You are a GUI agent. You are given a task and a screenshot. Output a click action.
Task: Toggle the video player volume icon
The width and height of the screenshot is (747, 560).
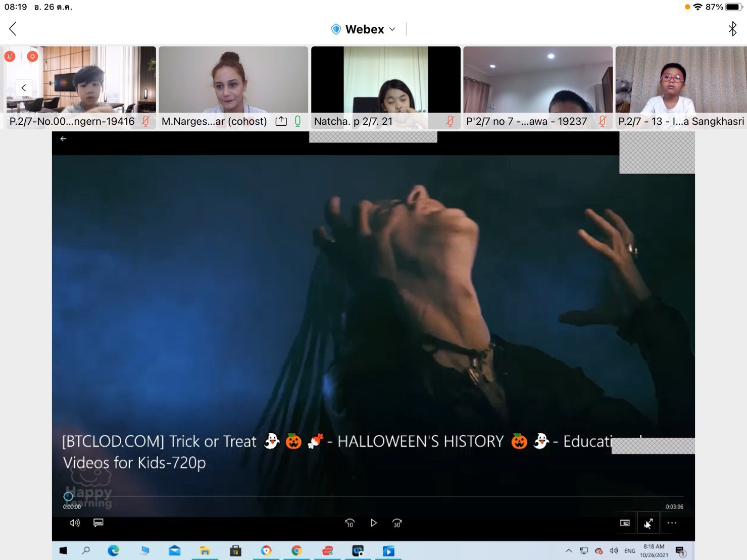pos(75,523)
